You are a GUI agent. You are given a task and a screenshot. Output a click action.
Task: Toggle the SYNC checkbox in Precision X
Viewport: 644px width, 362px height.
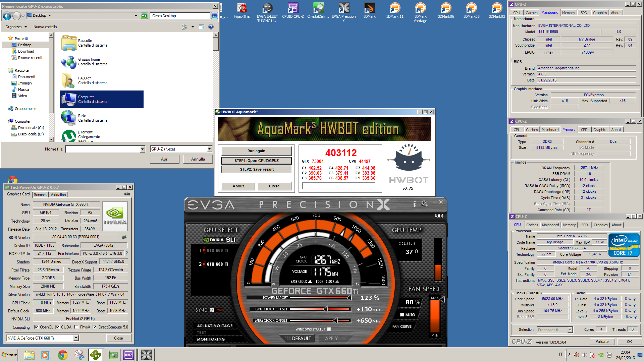click(212, 310)
